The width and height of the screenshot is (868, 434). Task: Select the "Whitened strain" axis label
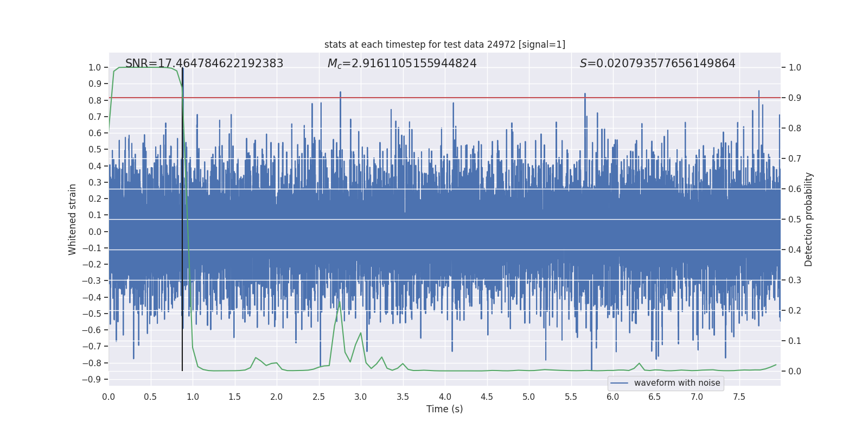pyautogui.click(x=72, y=219)
